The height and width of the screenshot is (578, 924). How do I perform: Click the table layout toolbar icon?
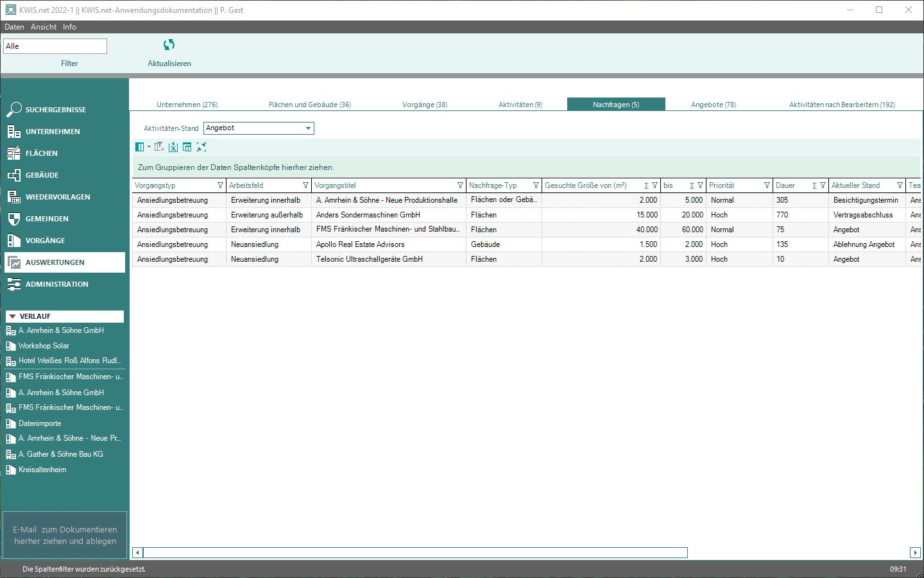(x=187, y=147)
